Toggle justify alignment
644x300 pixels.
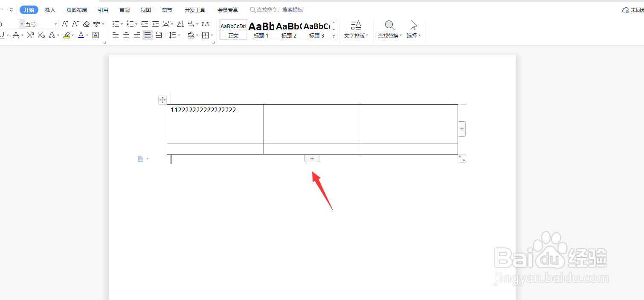pyautogui.click(x=148, y=35)
